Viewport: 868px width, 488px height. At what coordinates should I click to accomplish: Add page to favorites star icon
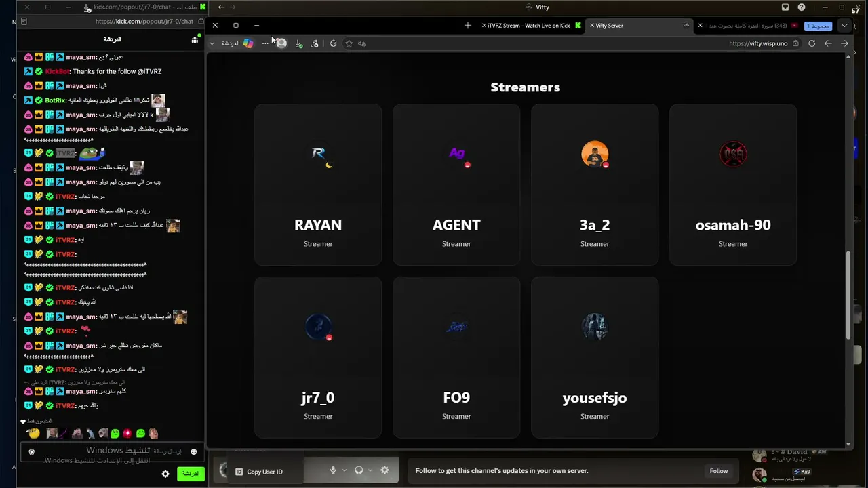click(x=349, y=43)
